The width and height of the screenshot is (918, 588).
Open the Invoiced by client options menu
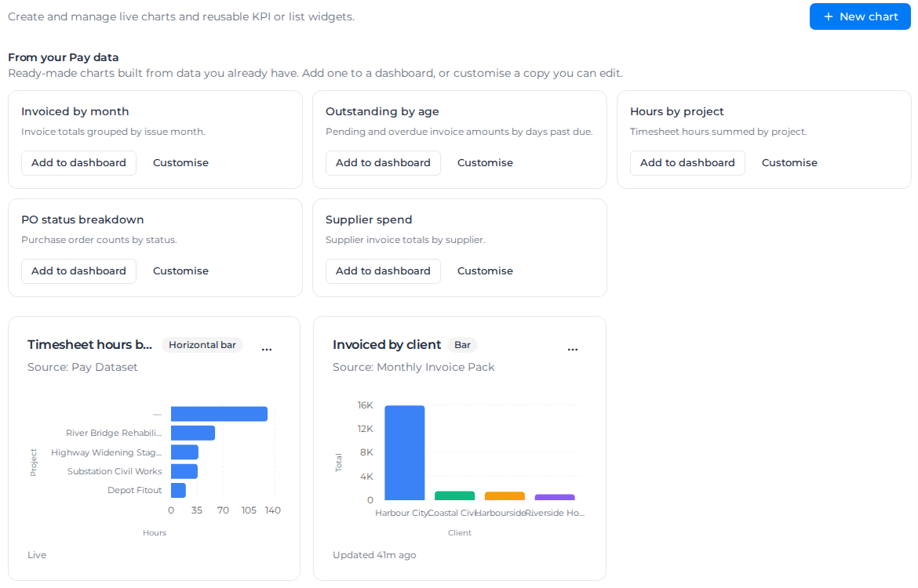click(573, 349)
